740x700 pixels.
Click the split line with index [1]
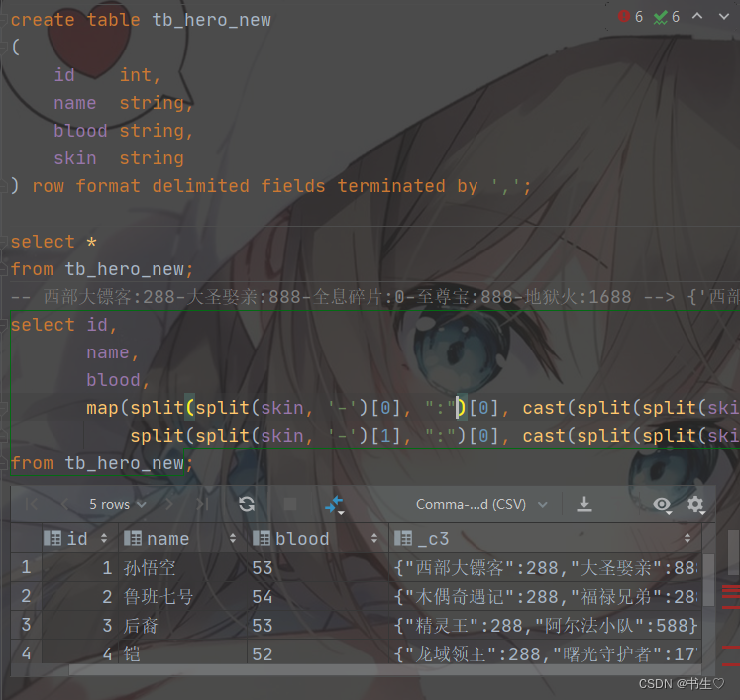pos(434,436)
